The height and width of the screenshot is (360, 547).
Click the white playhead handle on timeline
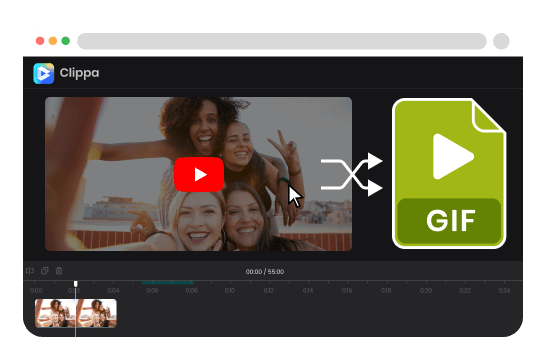[76, 284]
